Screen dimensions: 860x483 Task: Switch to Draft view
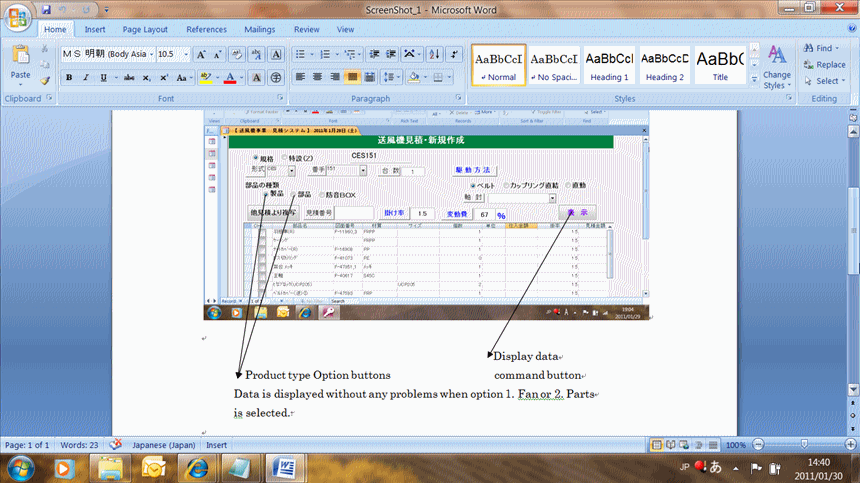(713, 445)
